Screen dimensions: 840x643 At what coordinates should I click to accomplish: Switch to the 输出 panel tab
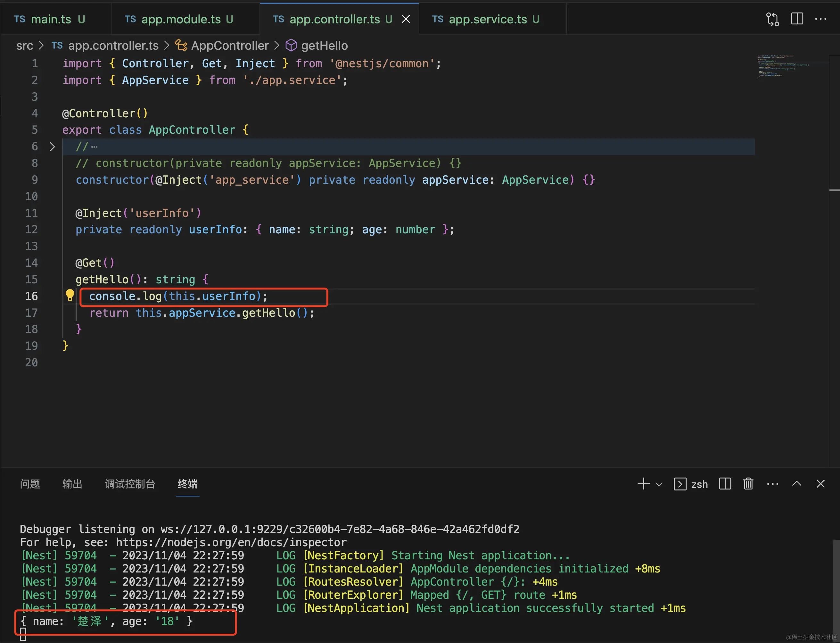coord(72,484)
